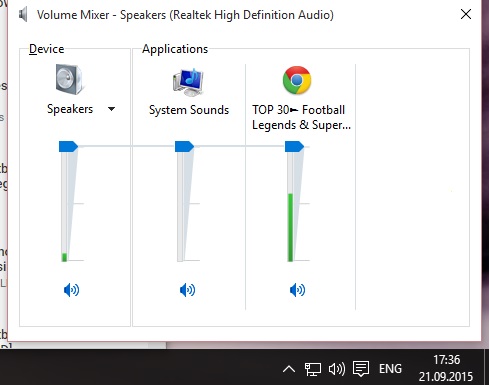Click the System Sounds volume slider handle

click(x=184, y=146)
